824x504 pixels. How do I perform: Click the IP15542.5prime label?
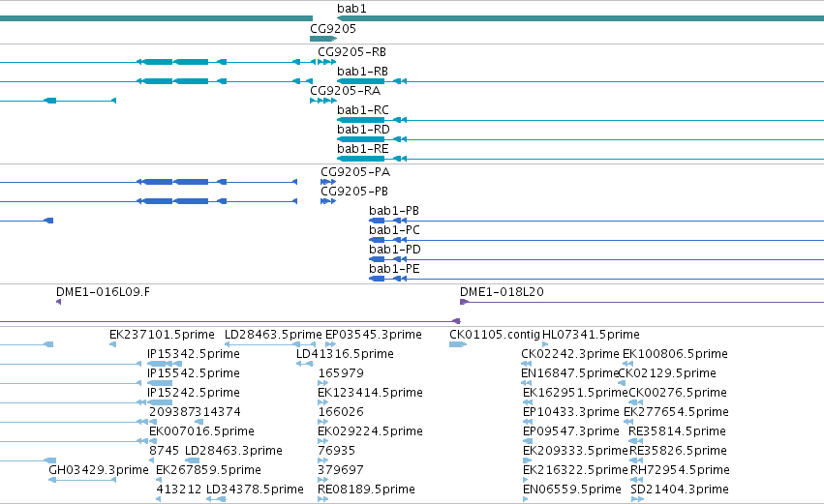point(194,373)
